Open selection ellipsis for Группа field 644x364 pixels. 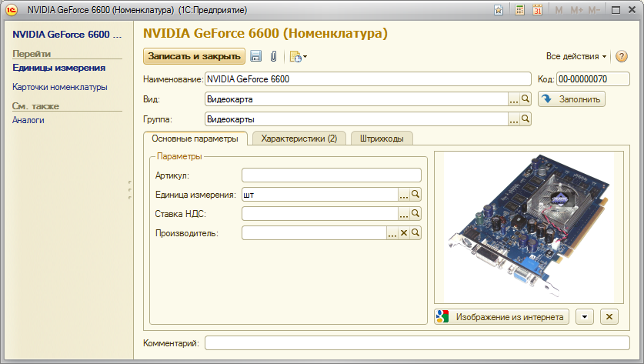click(514, 119)
